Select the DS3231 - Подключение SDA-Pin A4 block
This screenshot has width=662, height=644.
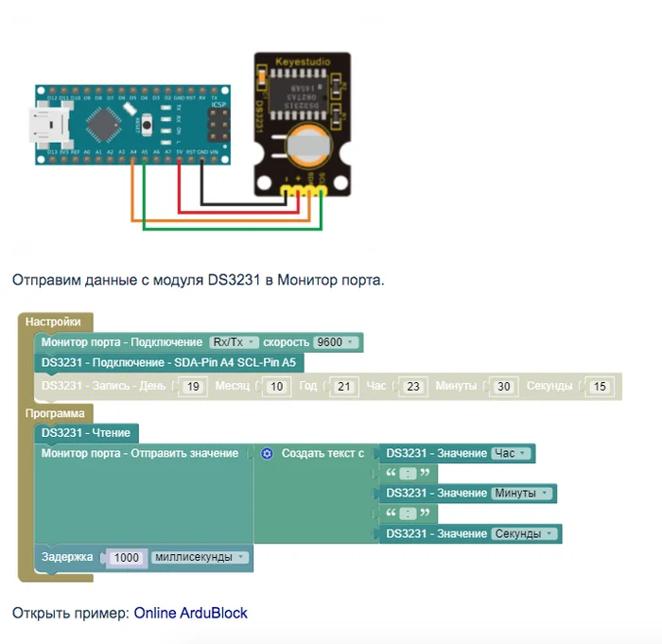[169, 362]
